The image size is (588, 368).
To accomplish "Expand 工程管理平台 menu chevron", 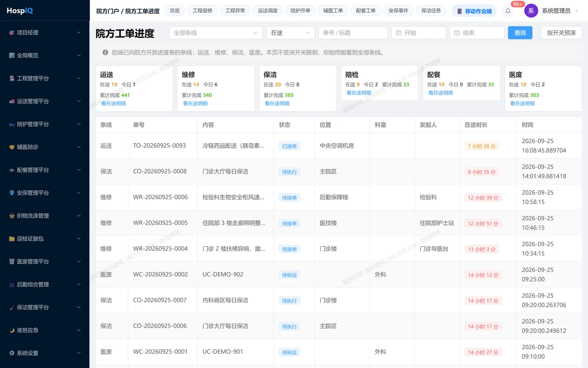I will tap(79, 78).
